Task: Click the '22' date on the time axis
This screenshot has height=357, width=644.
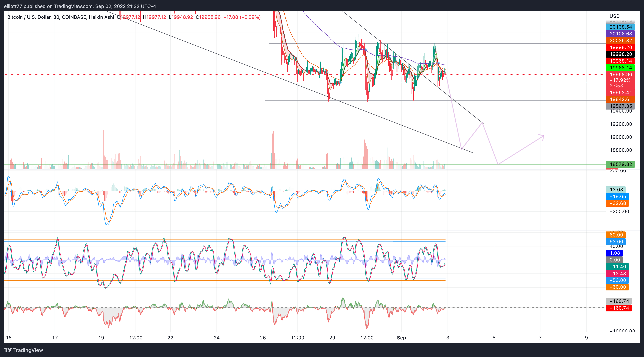Action: (170, 338)
